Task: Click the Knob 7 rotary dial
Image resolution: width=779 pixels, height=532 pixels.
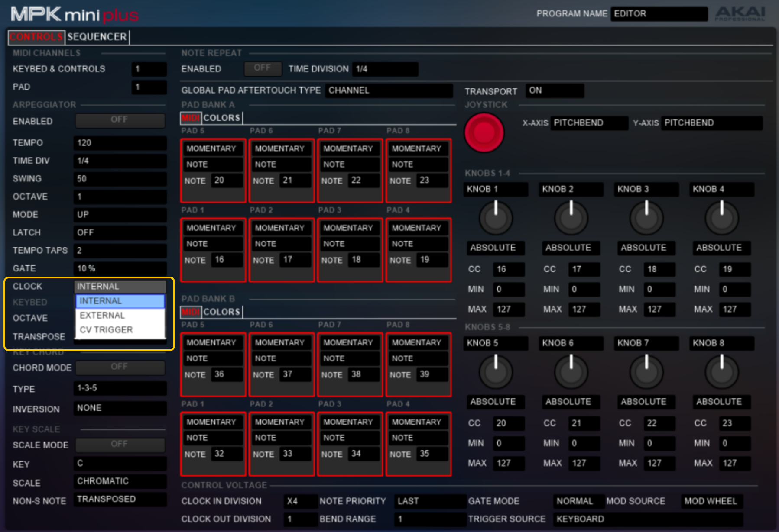Action: tap(646, 372)
